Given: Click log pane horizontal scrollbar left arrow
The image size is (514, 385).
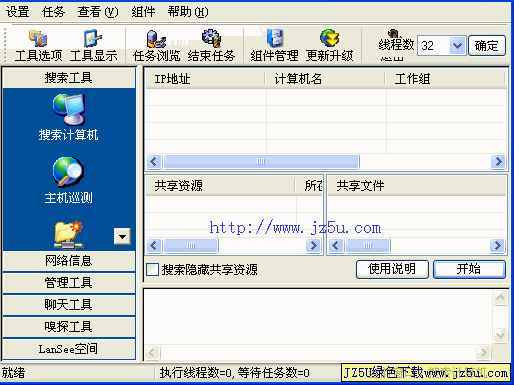Looking at the screenshot, I should click(152, 352).
